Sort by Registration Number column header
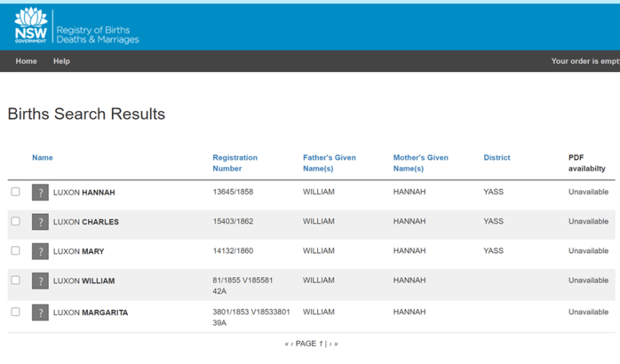The width and height of the screenshot is (620, 364). click(x=234, y=163)
